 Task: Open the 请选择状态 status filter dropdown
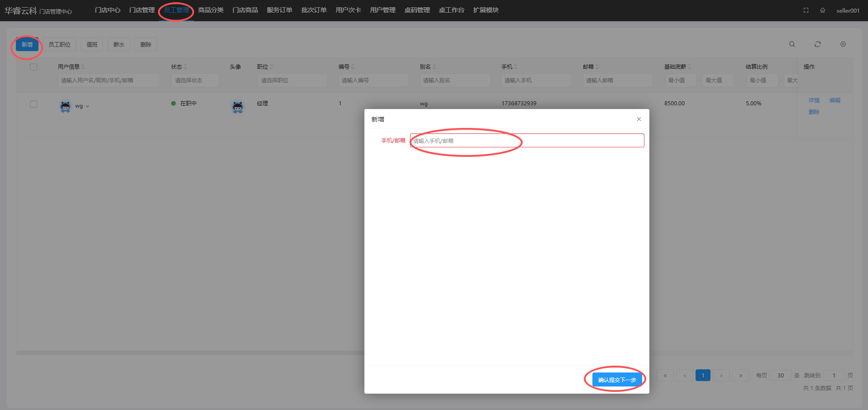pos(195,80)
